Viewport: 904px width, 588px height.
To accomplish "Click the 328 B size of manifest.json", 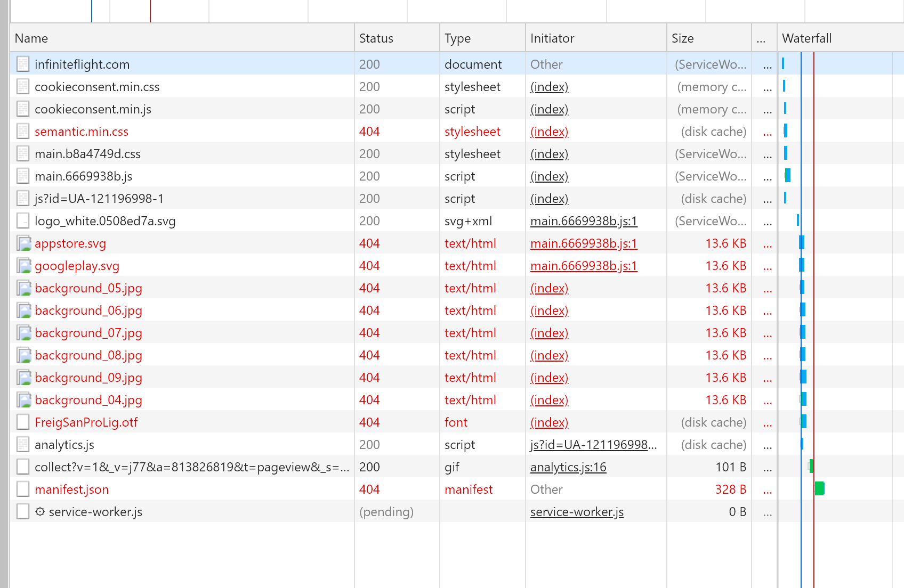I will coord(731,489).
